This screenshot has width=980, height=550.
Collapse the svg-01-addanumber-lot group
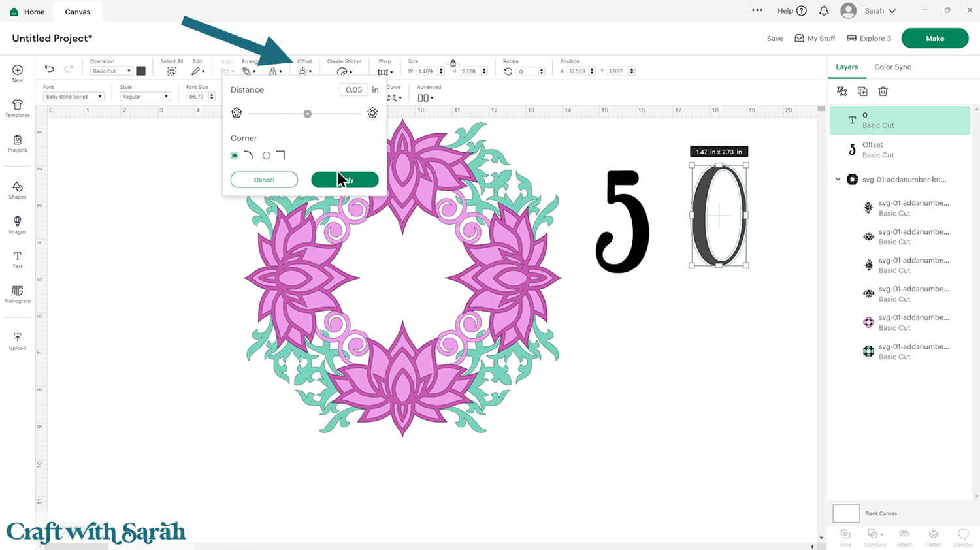[x=838, y=179]
